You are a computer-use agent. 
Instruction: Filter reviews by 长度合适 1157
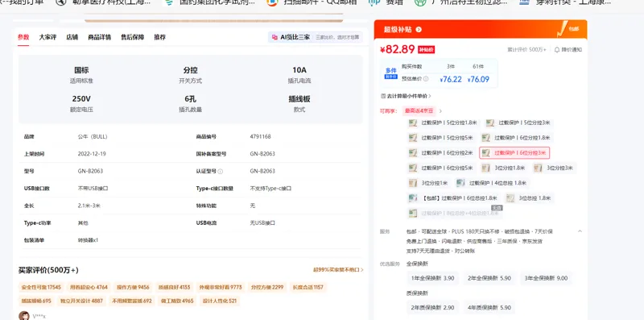coord(308,287)
